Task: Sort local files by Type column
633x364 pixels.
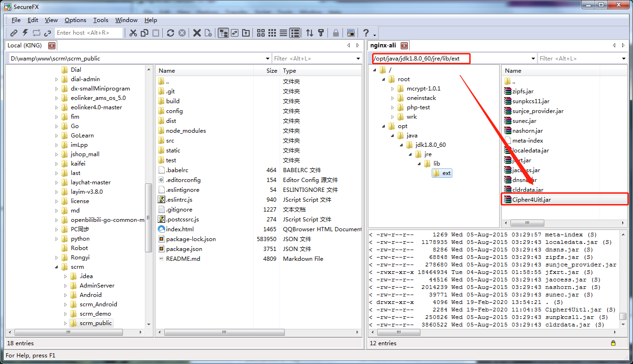Action: [321, 71]
